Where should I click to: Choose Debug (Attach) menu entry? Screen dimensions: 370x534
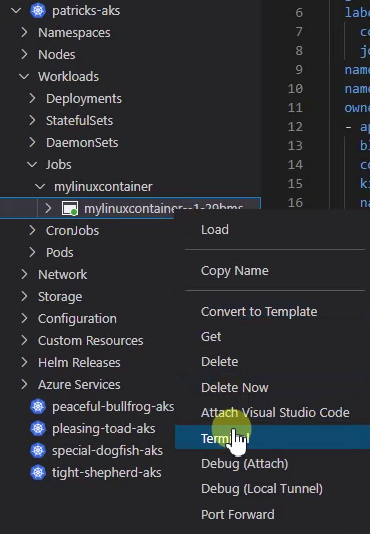[244, 464]
